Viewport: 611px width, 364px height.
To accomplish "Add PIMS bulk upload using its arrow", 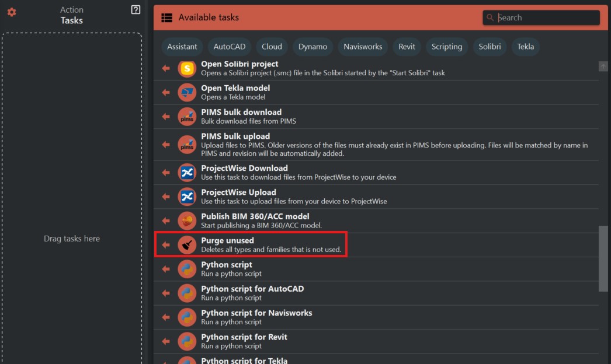I will tap(166, 144).
